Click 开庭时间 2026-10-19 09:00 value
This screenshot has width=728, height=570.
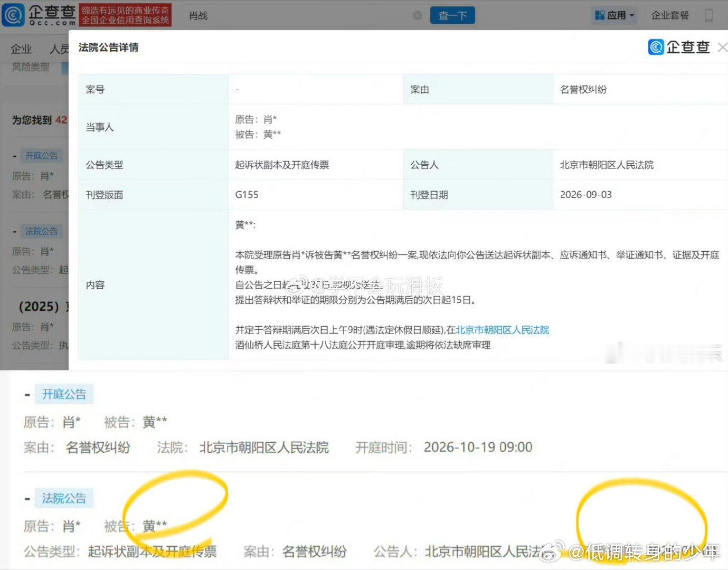478,447
